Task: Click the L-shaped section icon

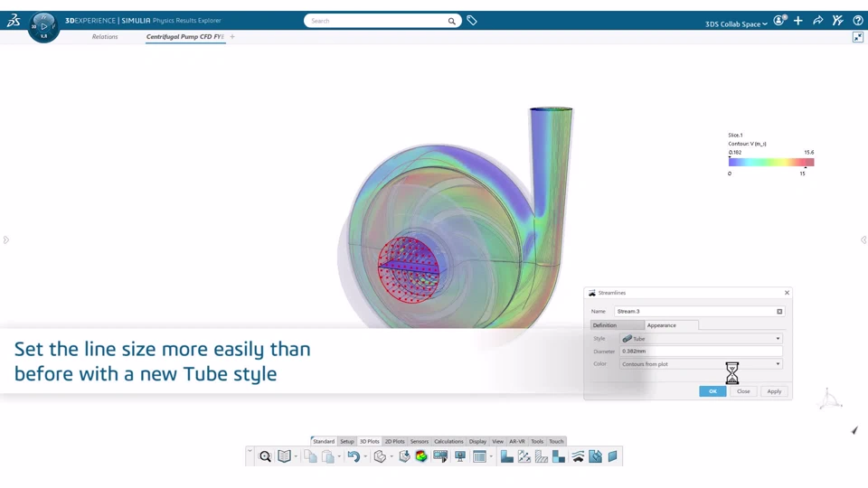Action: point(506,456)
